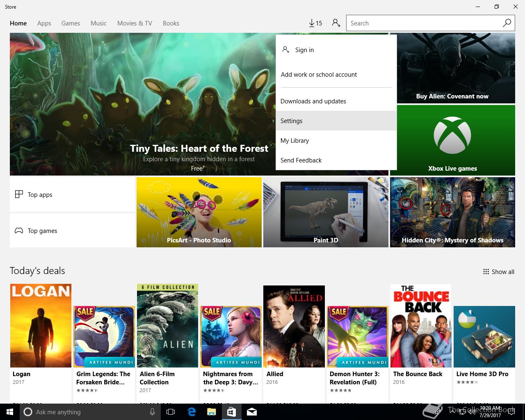525x420 pixels.
Task: Select My Library in the menu
Action: click(x=336, y=141)
